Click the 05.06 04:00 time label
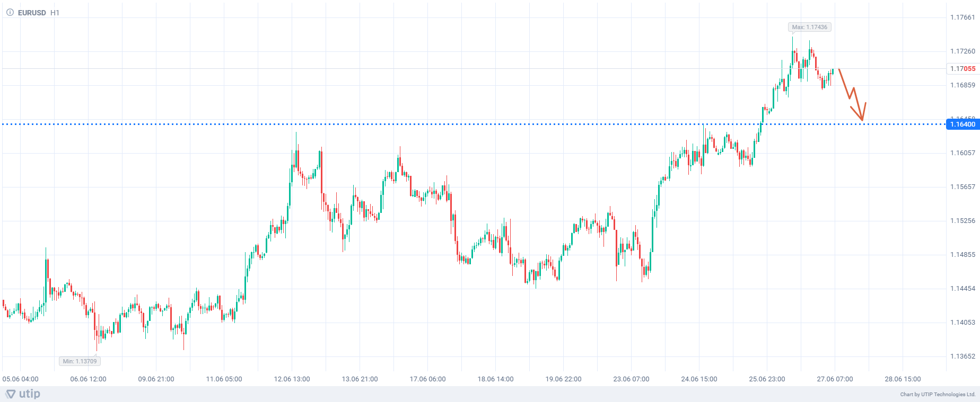The height and width of the screenshot is (402, 980). tap(21, 379)
